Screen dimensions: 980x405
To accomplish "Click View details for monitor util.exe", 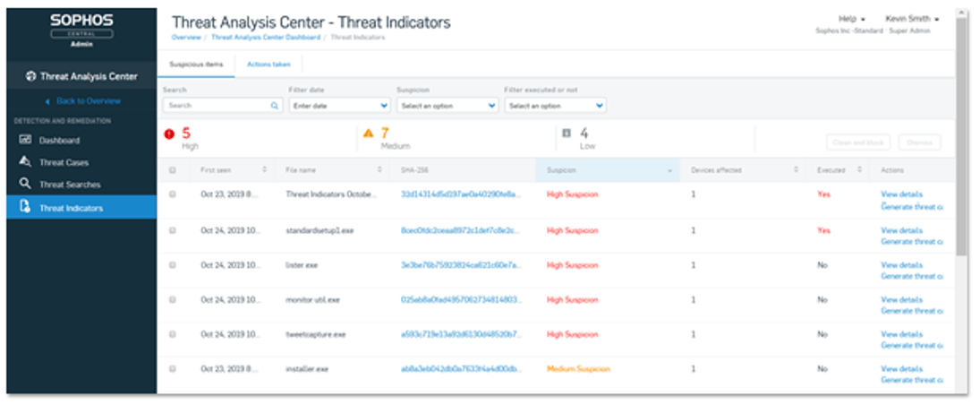I will pyautogui.click(x=901, y=299).
